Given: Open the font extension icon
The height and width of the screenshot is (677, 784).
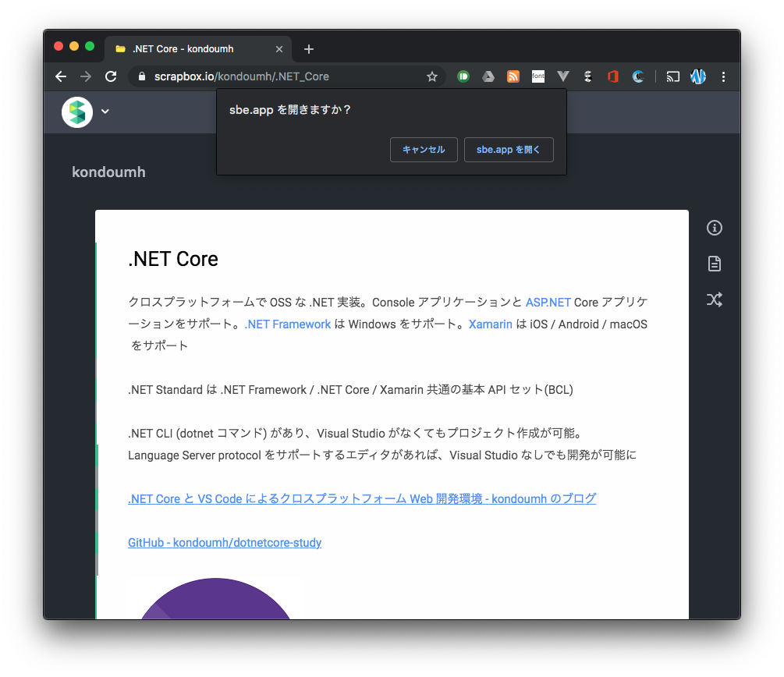Looking at the screenshot, I should click(x=538, y=76).
